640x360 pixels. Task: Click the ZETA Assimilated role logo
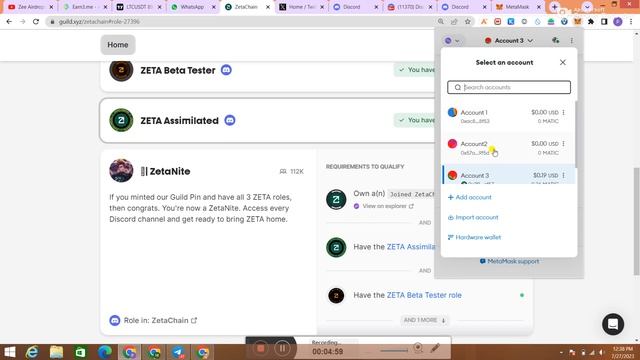[121, 120]
